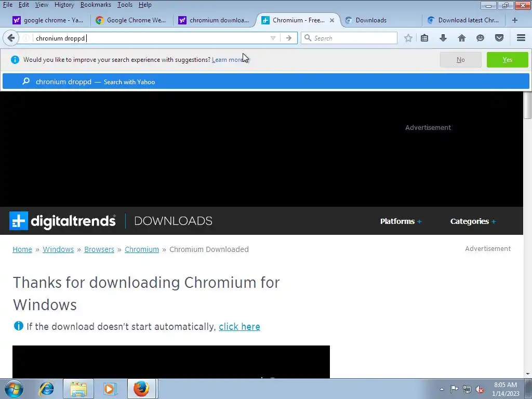
Task: Open network tray icon
Action: click(x=467, y=389)
